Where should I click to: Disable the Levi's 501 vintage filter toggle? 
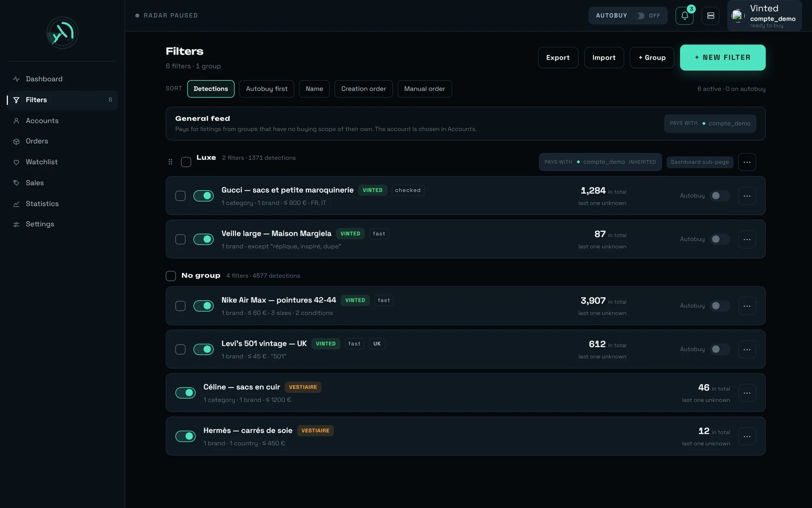(x=203, y=349)
